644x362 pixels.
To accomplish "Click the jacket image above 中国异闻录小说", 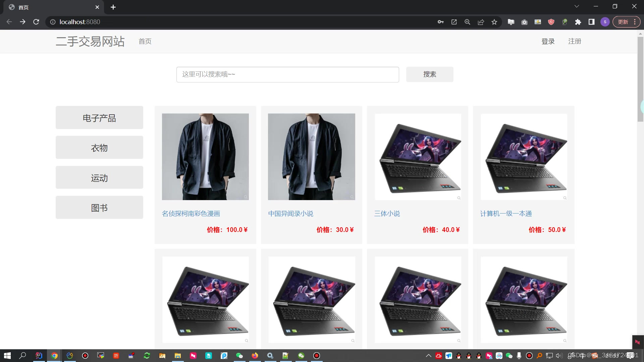I will coord(311,157).
